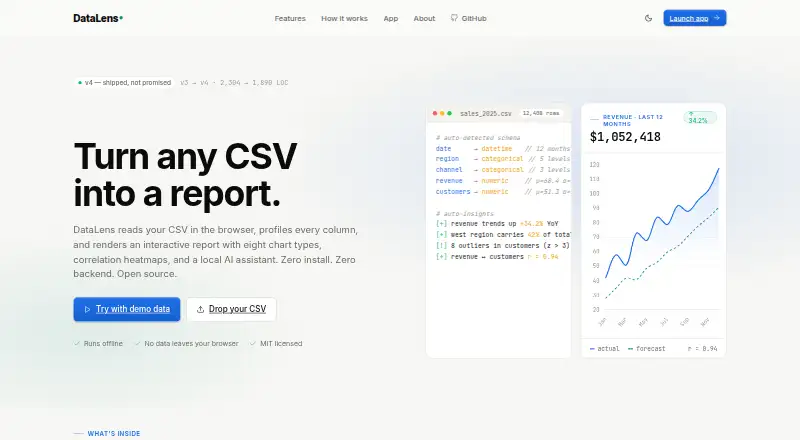800x440 pixels.
Task: Click 'revenue trends up +34.2% YoY' insight
Action: point(497,224)
